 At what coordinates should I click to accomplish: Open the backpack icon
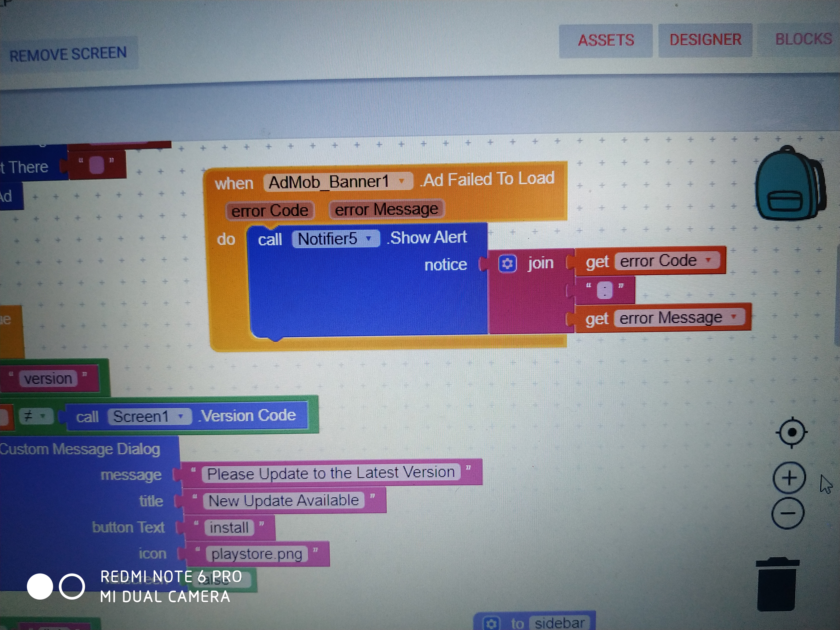pyautogui.click(x=791, y=183)
